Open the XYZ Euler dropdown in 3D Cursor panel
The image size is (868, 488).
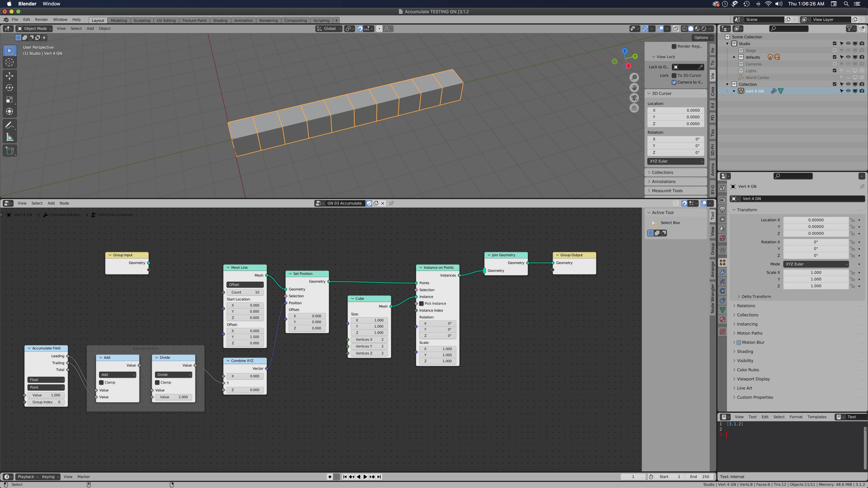point(676,161)
